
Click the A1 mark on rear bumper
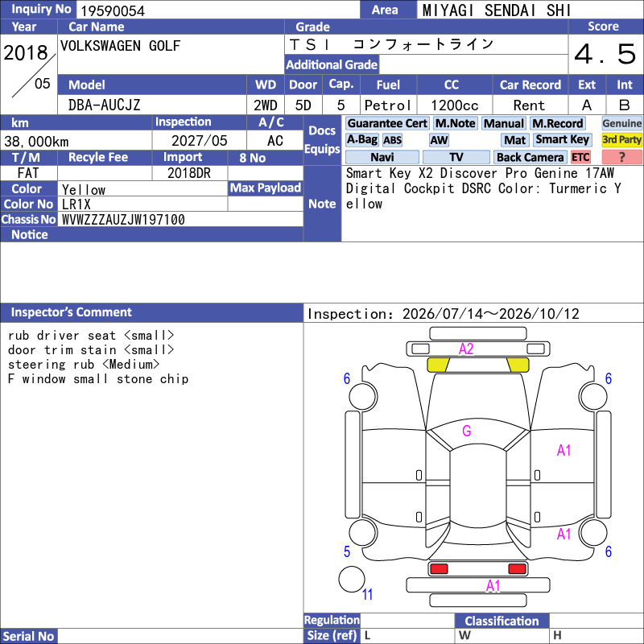pos(493,586)
